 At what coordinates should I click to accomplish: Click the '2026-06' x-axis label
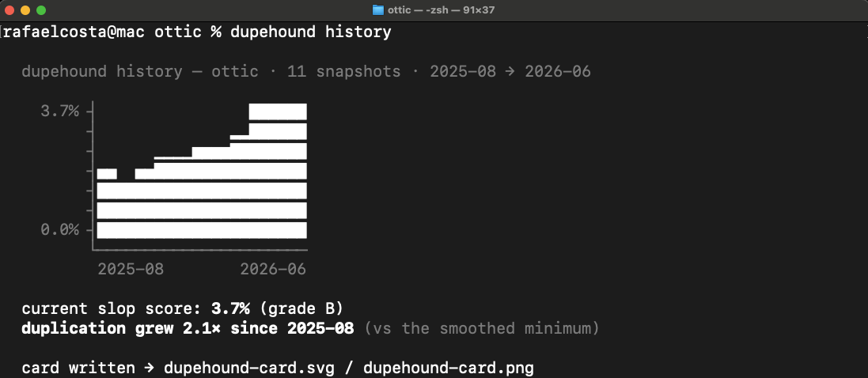(x=273, y=269)
